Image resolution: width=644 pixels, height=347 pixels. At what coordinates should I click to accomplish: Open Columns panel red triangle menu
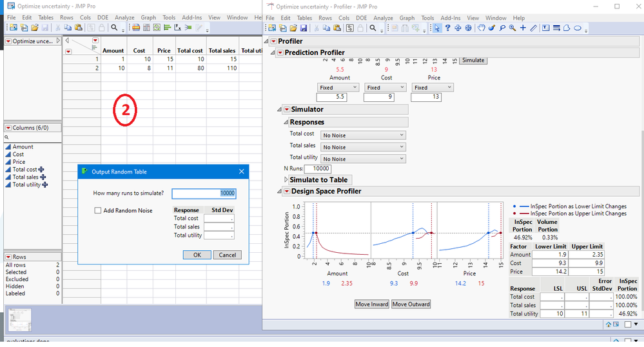coord(8,128)
